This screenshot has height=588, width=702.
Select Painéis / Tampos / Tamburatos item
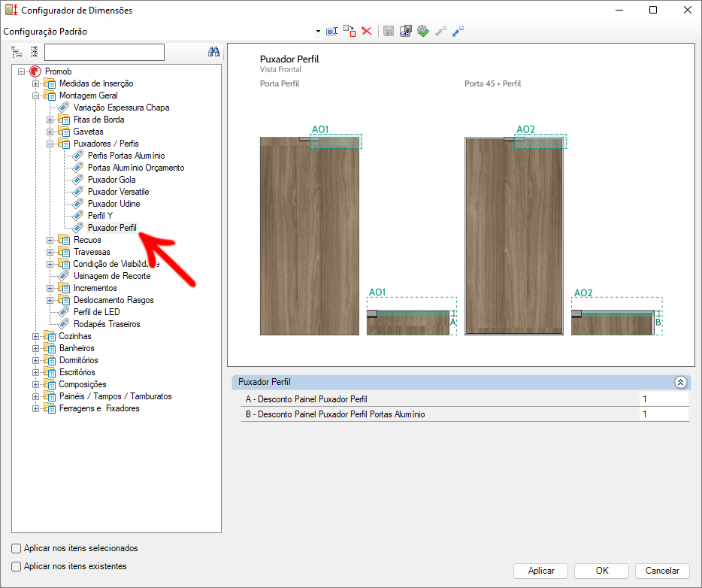click(x=116, y=396)
